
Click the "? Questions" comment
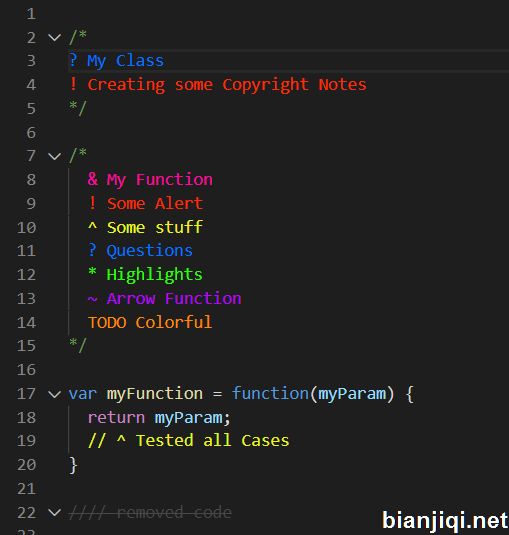tap(141, 251)
